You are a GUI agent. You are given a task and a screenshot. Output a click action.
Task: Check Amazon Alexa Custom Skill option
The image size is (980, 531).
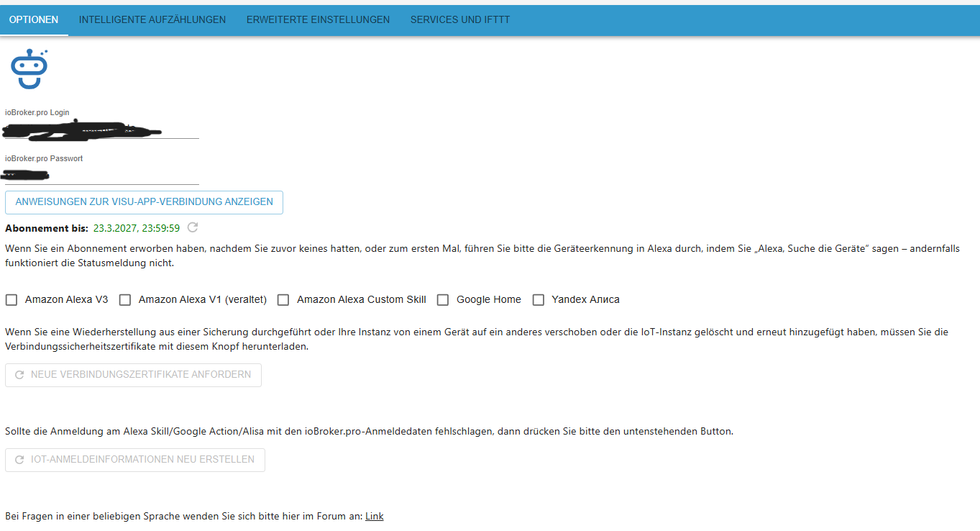[x=283, y=300]
